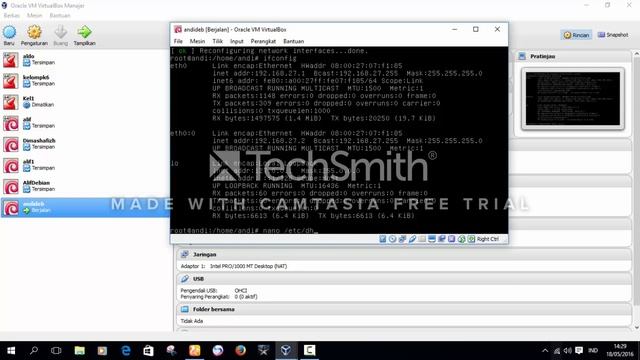640x360 pixels.
Task: Launch Microsoft Edge from taskbar
Action: pyautogui.click(x=126, y=351)
